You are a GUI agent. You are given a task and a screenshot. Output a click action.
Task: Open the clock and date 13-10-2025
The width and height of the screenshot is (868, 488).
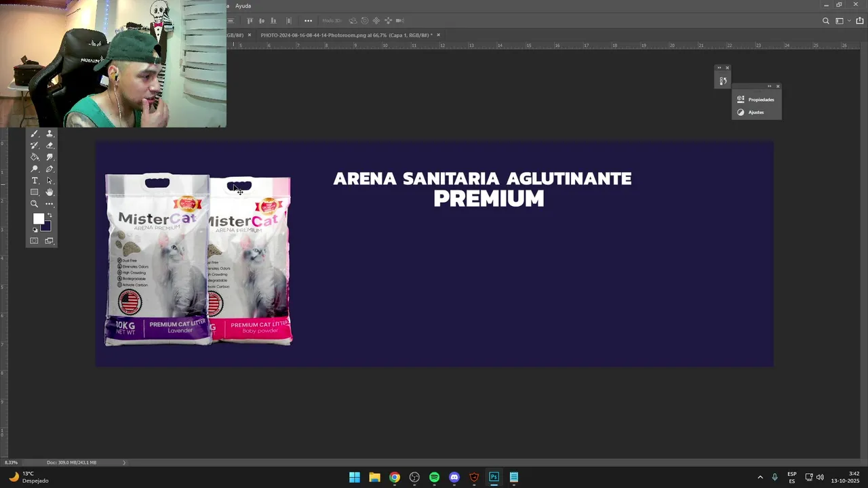(846, 477)
